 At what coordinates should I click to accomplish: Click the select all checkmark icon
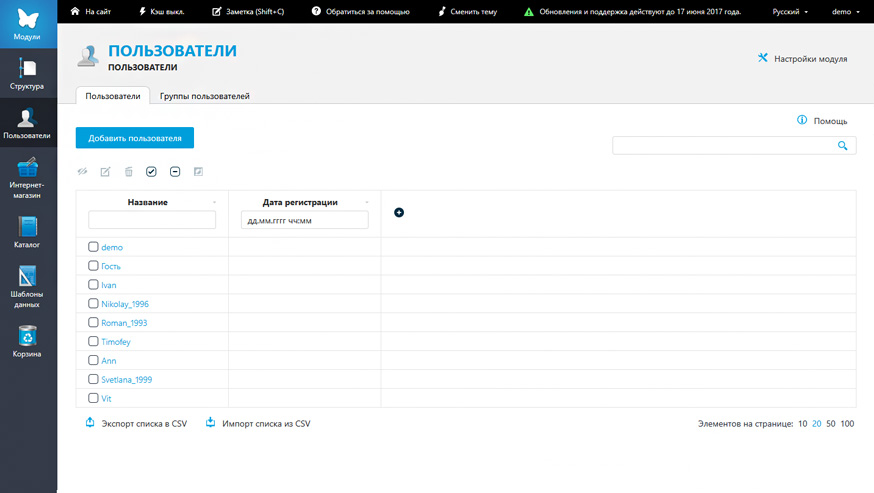[151, 171]
